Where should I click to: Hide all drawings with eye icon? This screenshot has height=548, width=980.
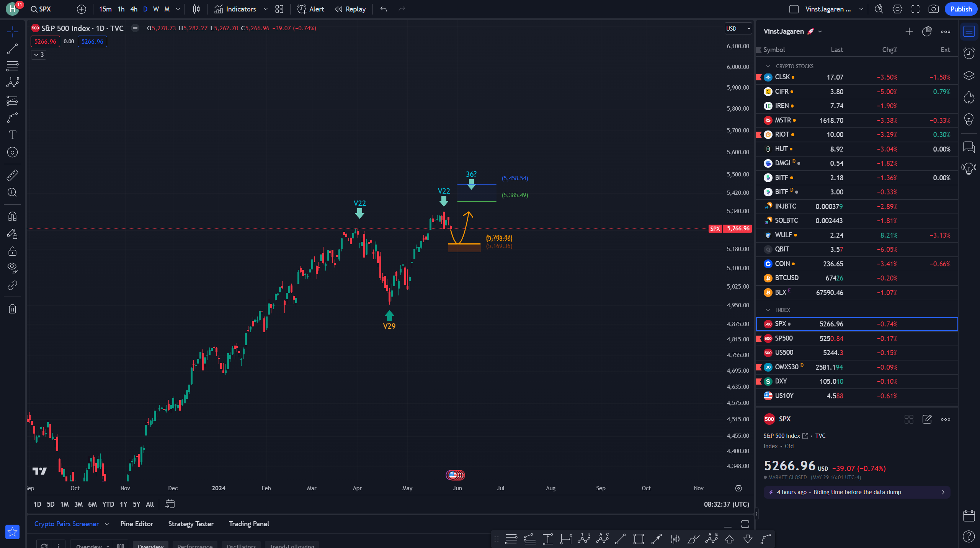[12, 267]
